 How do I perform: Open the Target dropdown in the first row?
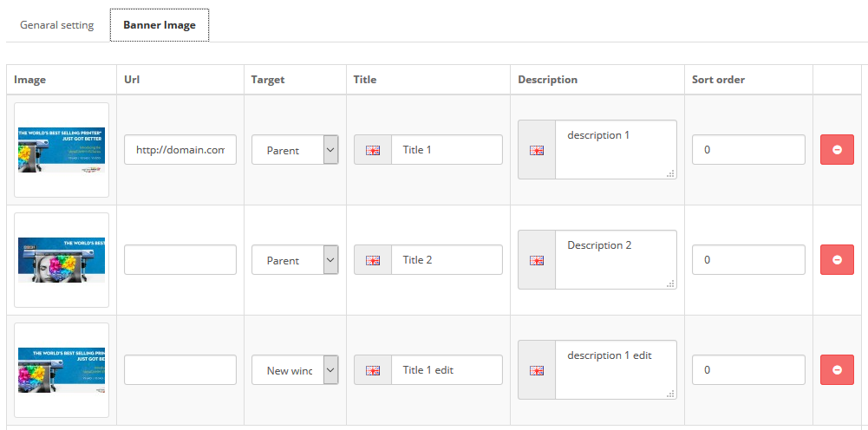[x=295, y=149]
